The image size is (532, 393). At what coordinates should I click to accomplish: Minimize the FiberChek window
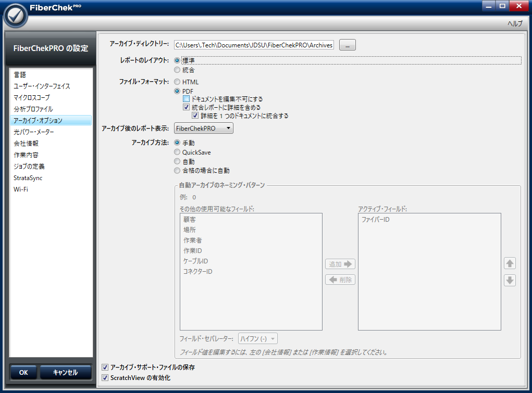click(x=489, y=6)
